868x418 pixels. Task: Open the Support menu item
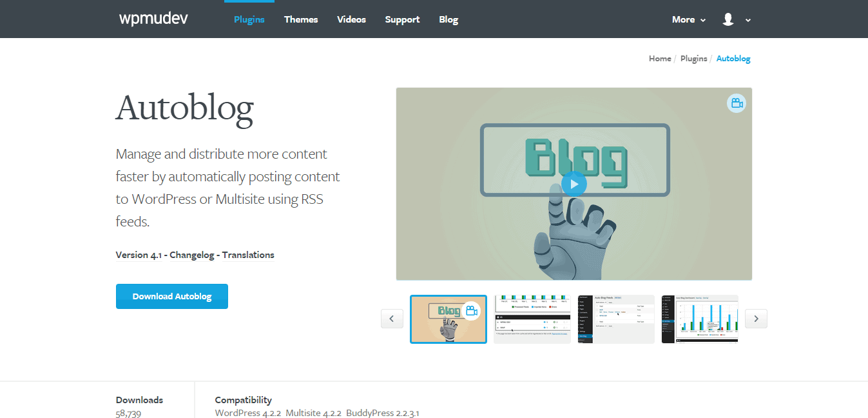tap(402, 19)
